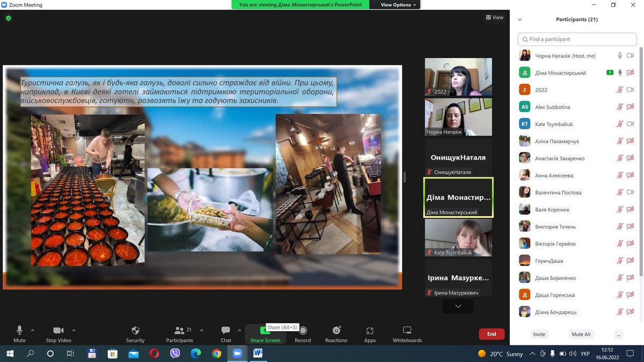Open the Security shield icon
The height and width of the screenshot is (362, 644).
pos(135,331)
